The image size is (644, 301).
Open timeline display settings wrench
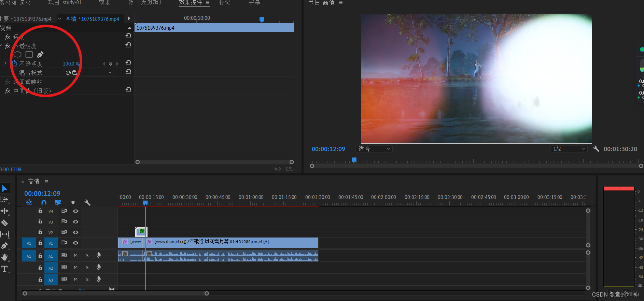click(x=87, y=203)
